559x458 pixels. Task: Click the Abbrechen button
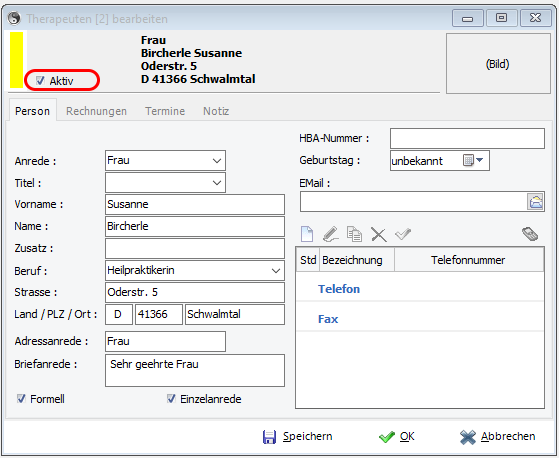coord(498,437)
